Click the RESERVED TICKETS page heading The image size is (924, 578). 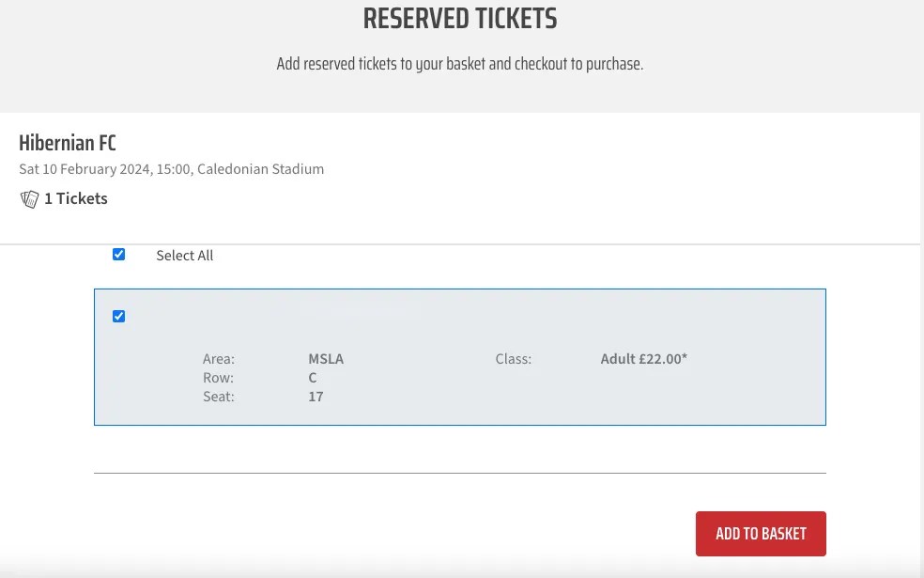(460, 19)
